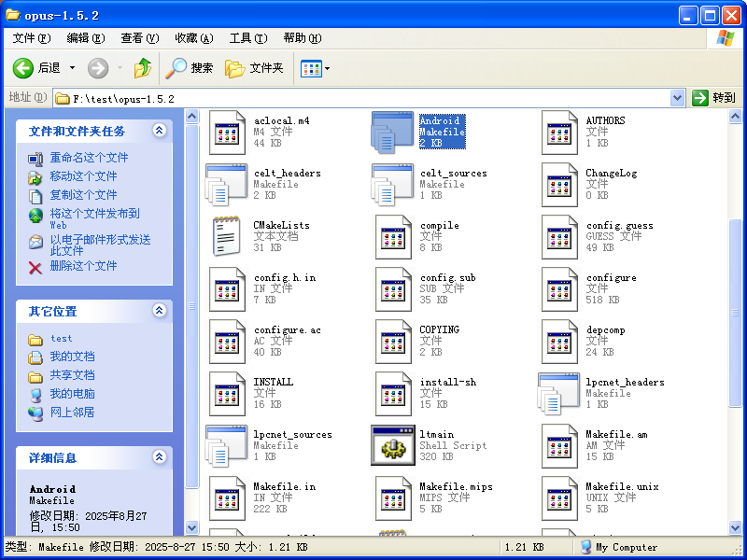Open My Network Places (网上邻居) link
Screen dimensions: 747x560
point(73,412)
